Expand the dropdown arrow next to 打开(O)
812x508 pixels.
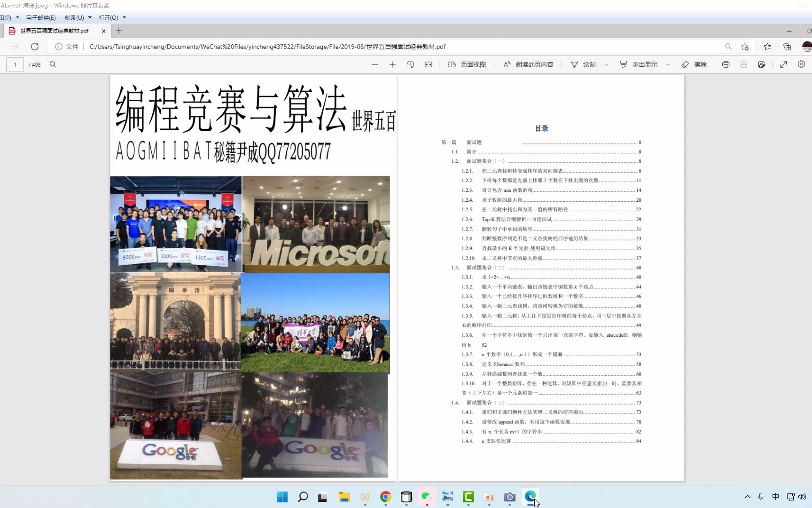124,17
